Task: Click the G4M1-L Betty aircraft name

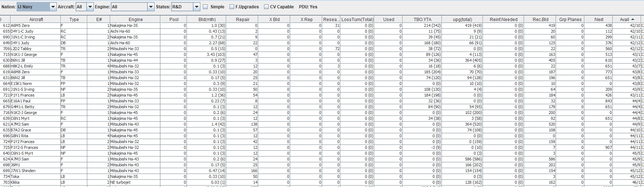Action: click(23, 107)
